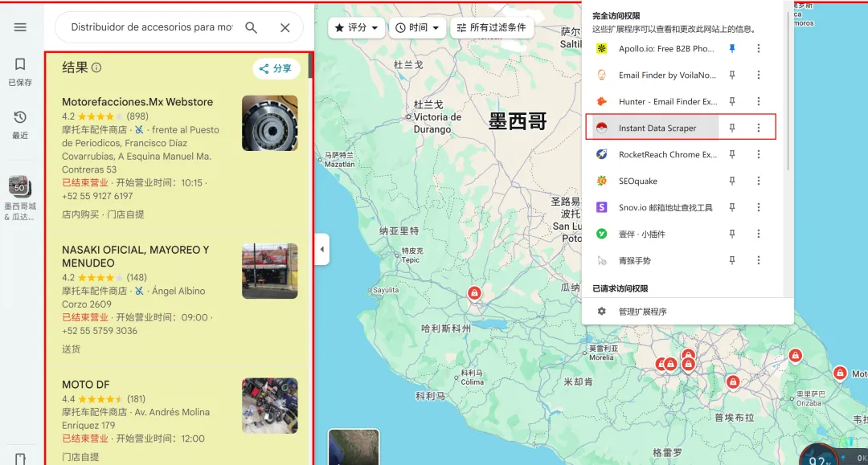Open more options for 青猴手势
The height and width of the screenshot is (465, 868).
759,260
